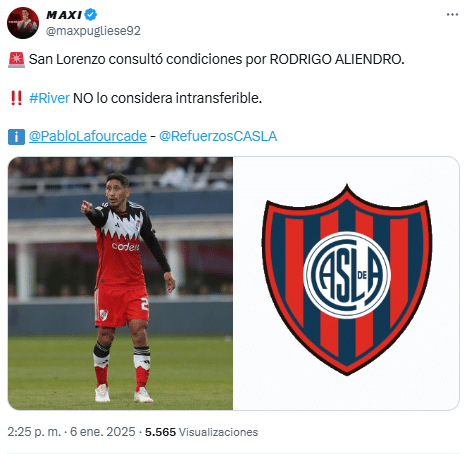This screenshot has height=454, width=467.
Task: Open the #River hashtag
Action: [49, 98]
